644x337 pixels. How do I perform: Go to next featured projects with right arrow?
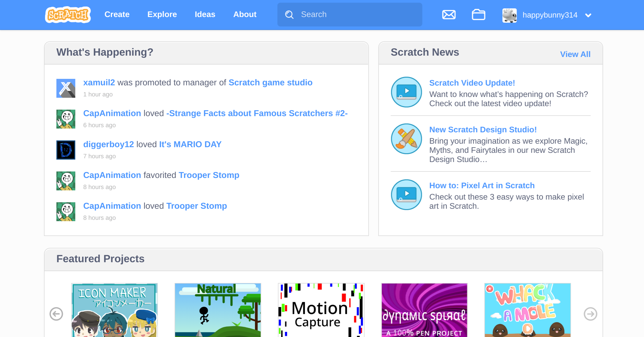pyautogui.click(x=590, y=314)
